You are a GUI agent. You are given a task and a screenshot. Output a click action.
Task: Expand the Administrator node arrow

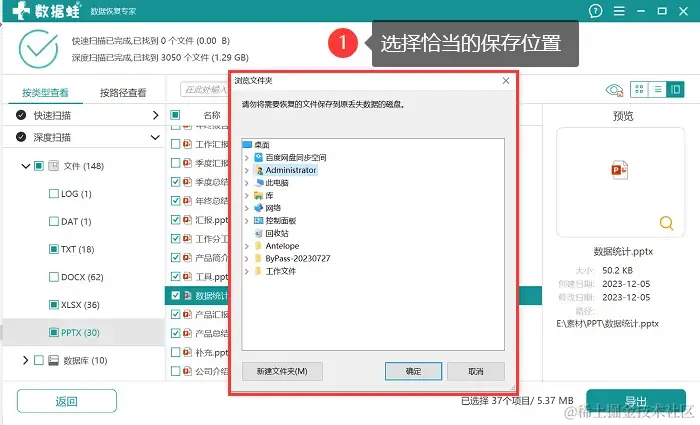(246, 170)
